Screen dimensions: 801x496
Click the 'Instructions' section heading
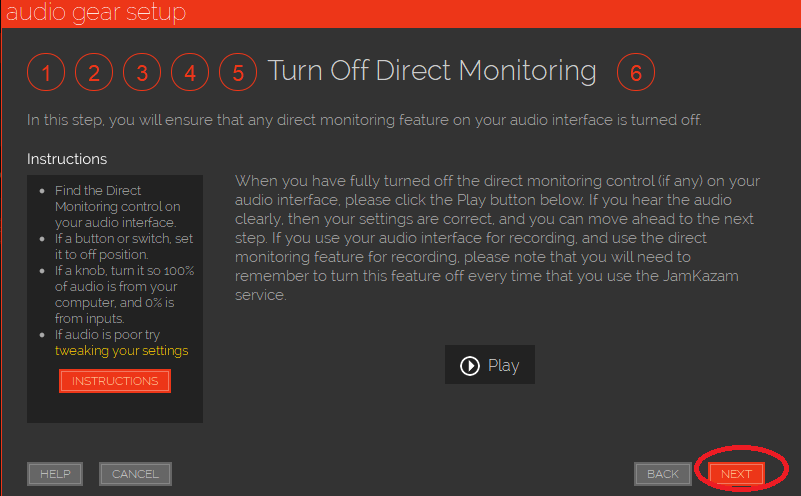tap(67, 159)
